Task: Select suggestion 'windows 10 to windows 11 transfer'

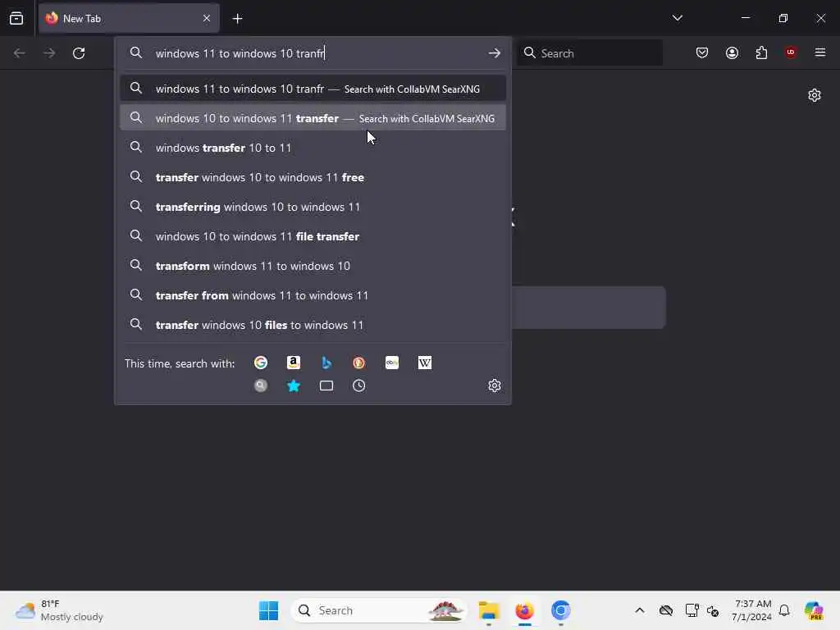Action: [313, 118]
